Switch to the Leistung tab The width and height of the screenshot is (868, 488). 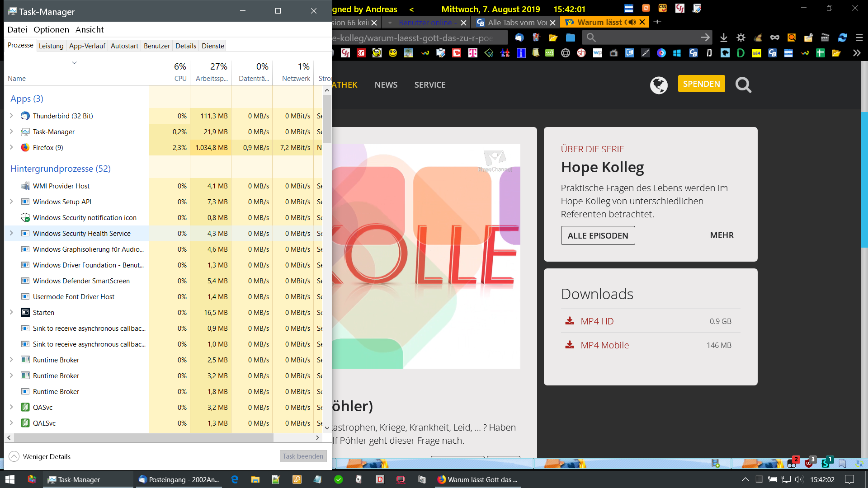coord(51,46)
